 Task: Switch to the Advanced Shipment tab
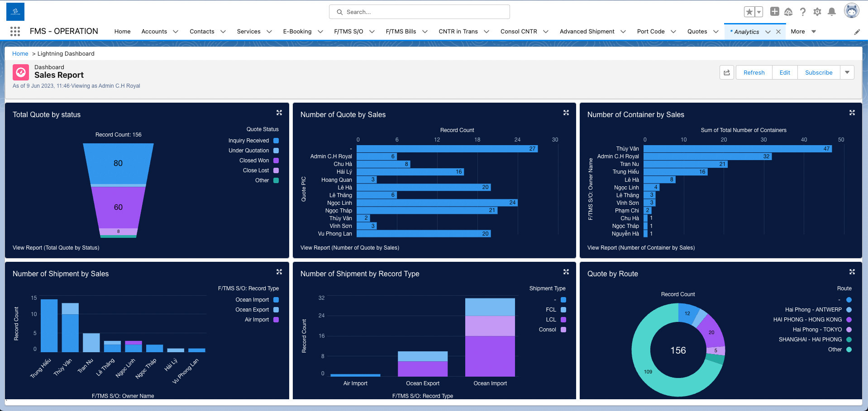(x=587, y=32)
